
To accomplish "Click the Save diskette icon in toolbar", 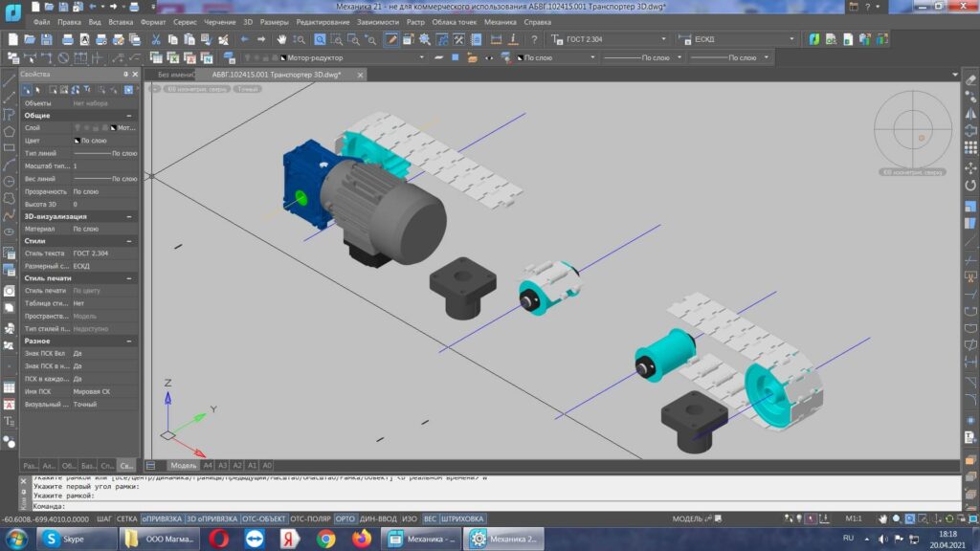I will [x=46, y=39].
